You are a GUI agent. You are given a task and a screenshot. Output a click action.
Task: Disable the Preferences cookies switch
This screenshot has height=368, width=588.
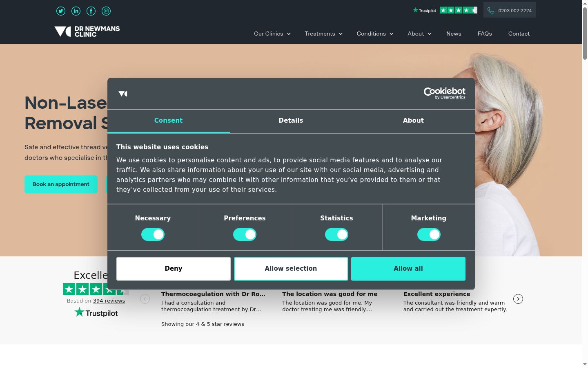coord(245,235)
